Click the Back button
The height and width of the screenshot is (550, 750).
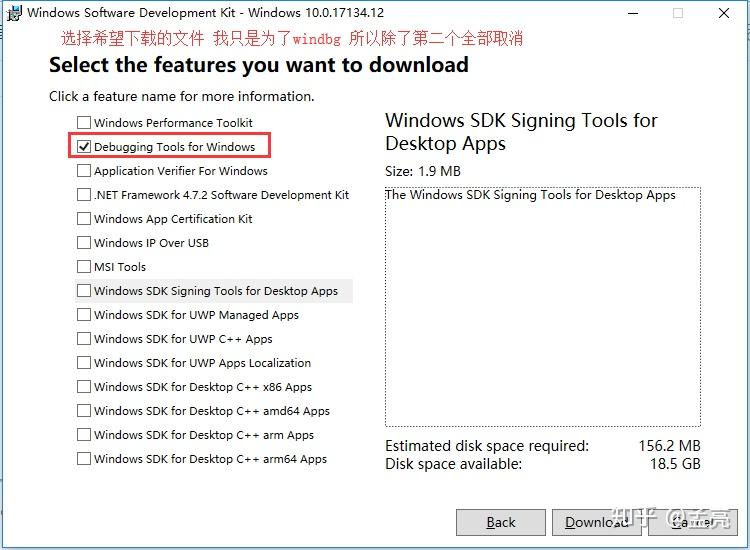point(500,522)
